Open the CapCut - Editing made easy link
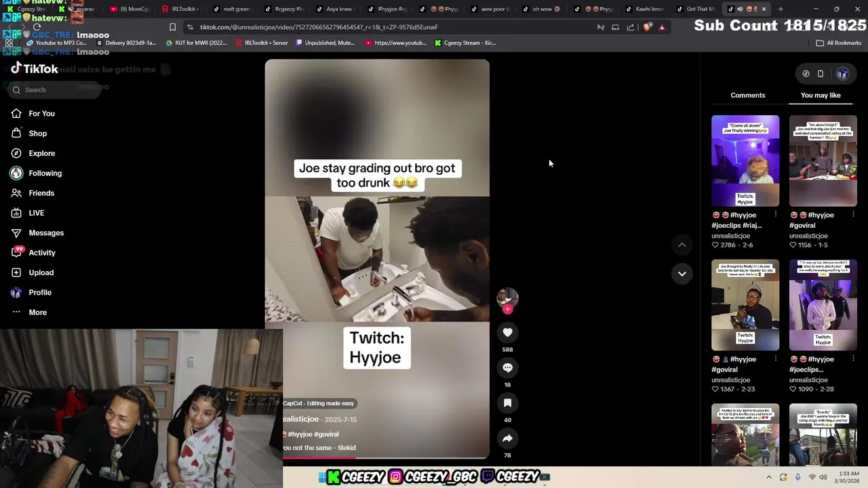 pyautogui.click(x=319, y=403)
